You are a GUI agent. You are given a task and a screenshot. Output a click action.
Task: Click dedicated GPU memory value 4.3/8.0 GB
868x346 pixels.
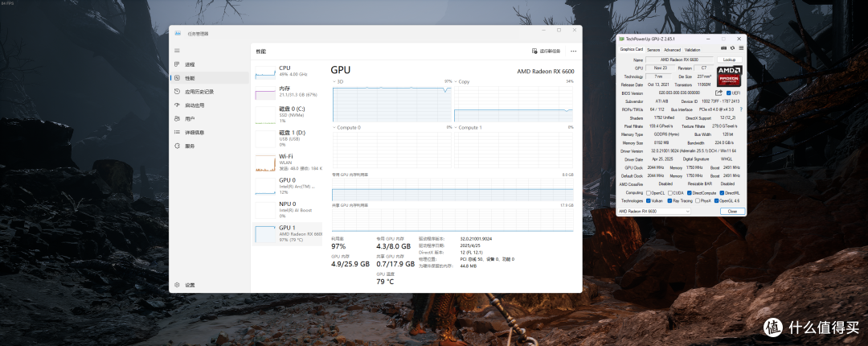(x=394, y=246)
